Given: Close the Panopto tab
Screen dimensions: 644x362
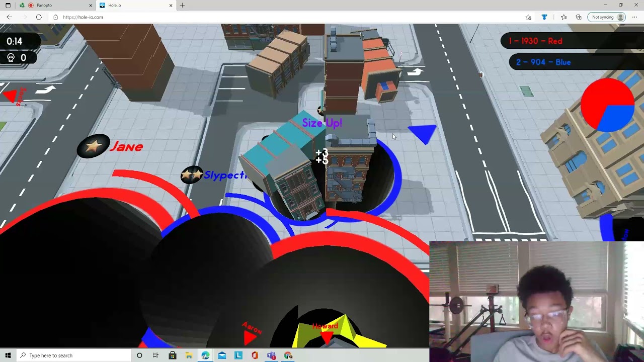Looking at the screenshot, I should (91, 5).
